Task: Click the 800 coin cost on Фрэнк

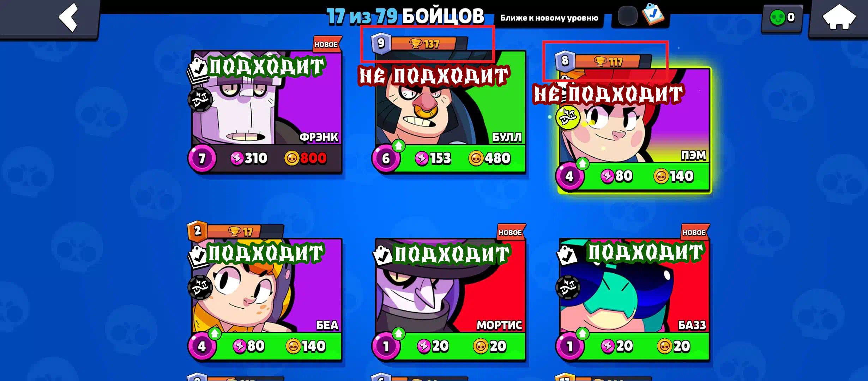Action: pos(306,158)
